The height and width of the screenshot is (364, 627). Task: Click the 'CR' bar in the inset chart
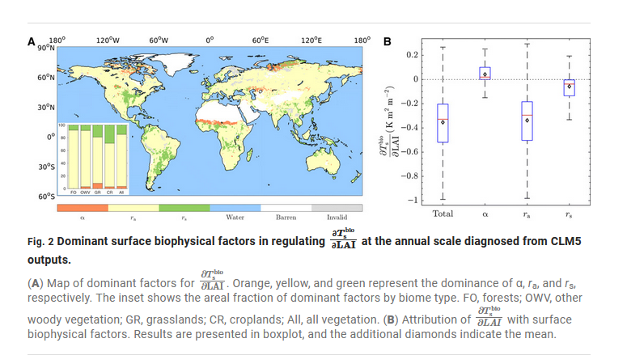109,156
